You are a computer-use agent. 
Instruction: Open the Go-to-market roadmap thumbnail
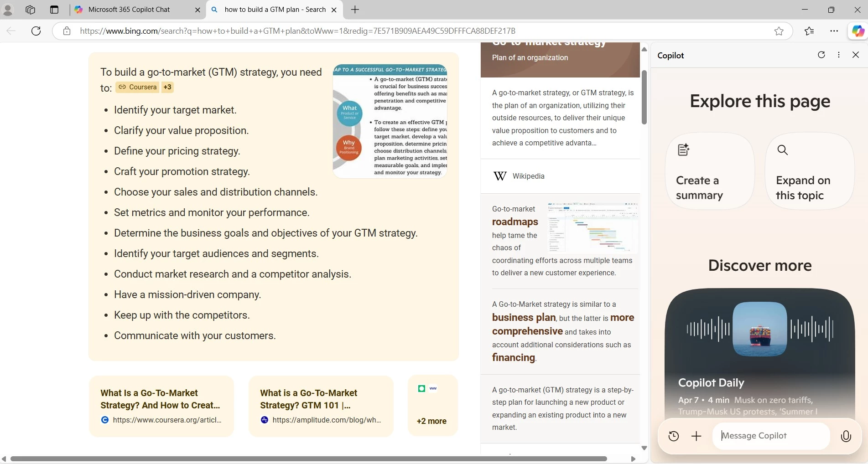pos(593,228)
